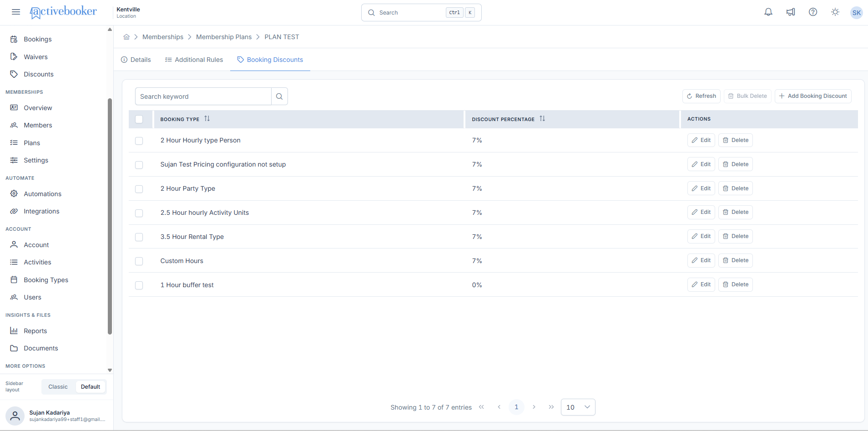Go to last page double-arrow
The width and height of the screenshot is (868, 431).
coord(551,407)
